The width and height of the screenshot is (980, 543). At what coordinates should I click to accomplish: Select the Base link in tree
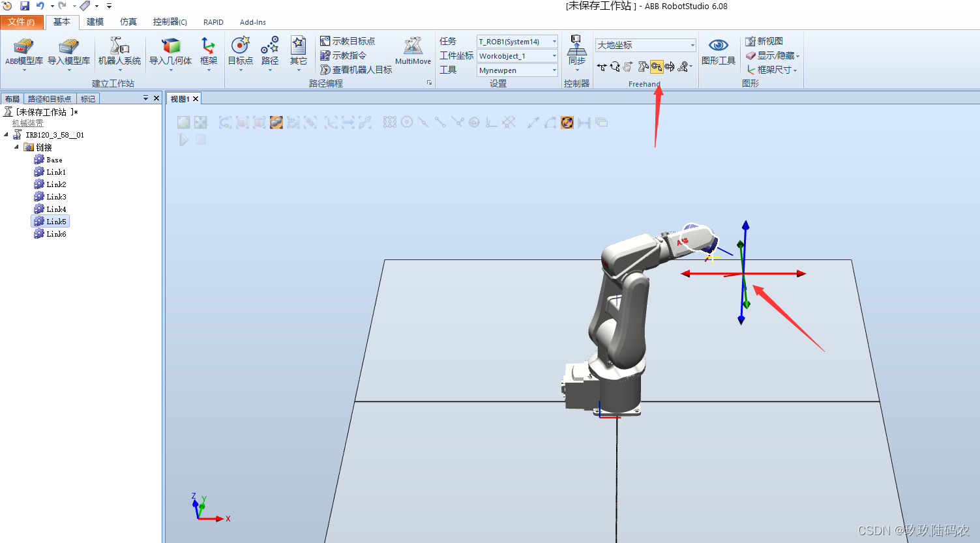pyautogui.click(x=48, y=160)
